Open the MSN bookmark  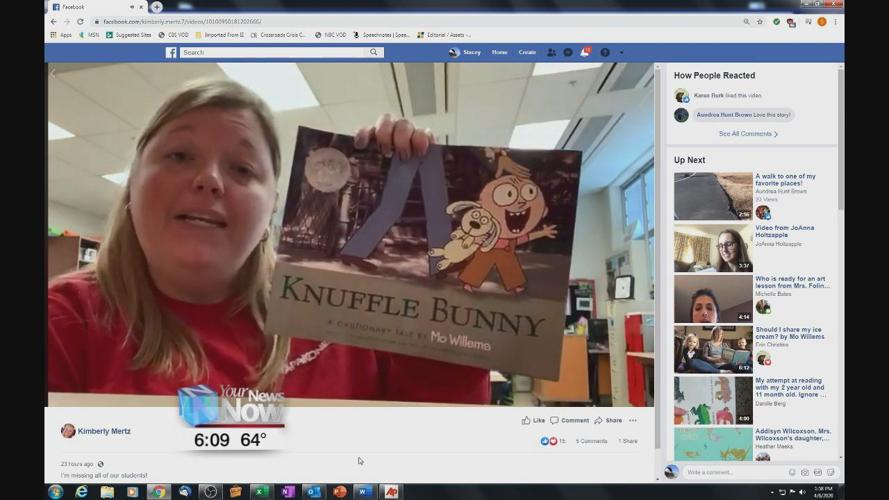pos(89,35)
